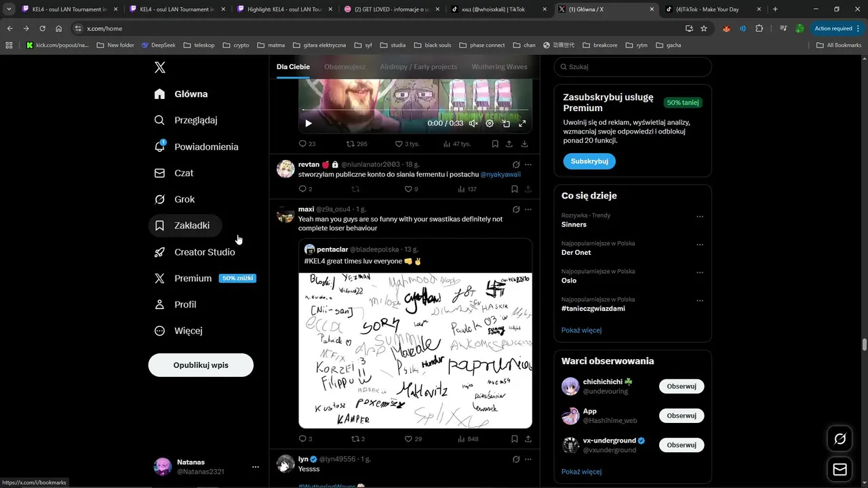Open more options on revtan post
868x488 pixels.
coord(528,164)
